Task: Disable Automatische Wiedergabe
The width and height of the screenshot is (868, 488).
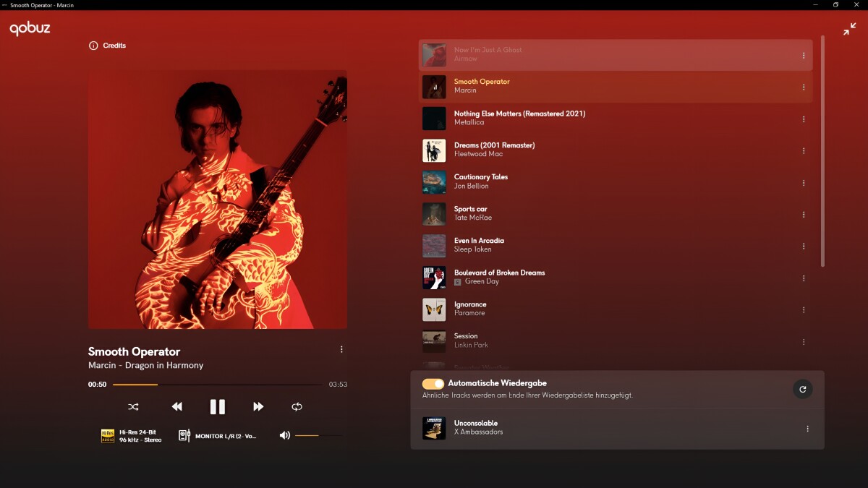Action: 433,382
